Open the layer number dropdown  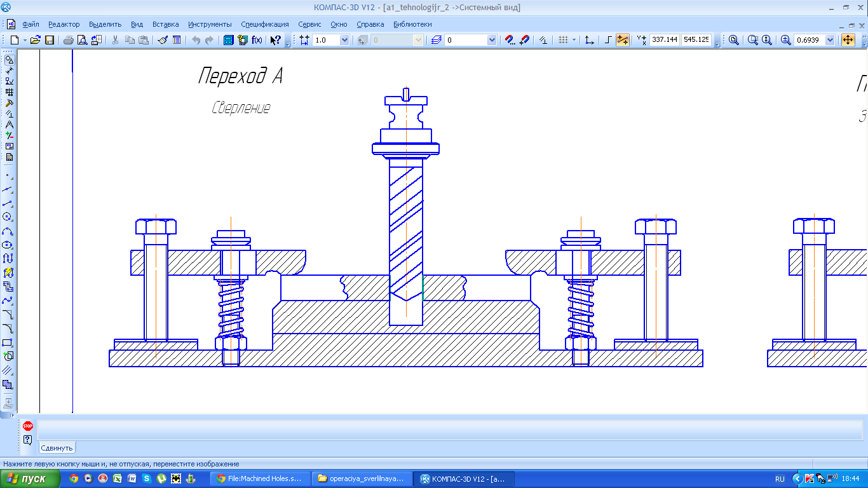tap(491, 40)
